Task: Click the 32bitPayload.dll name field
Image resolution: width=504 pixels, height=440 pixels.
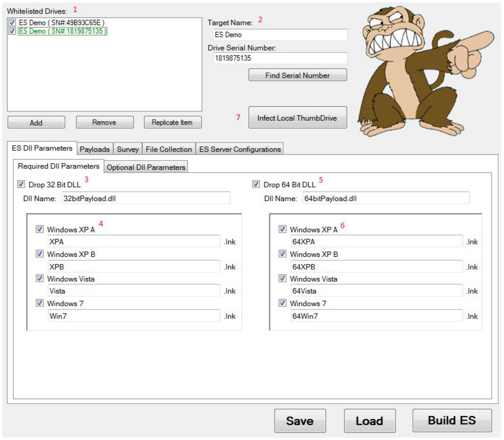Action: point(146,198)
